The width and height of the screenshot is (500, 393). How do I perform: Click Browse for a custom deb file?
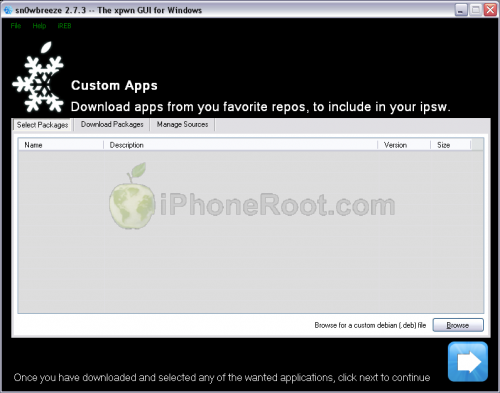pos(458,325)
